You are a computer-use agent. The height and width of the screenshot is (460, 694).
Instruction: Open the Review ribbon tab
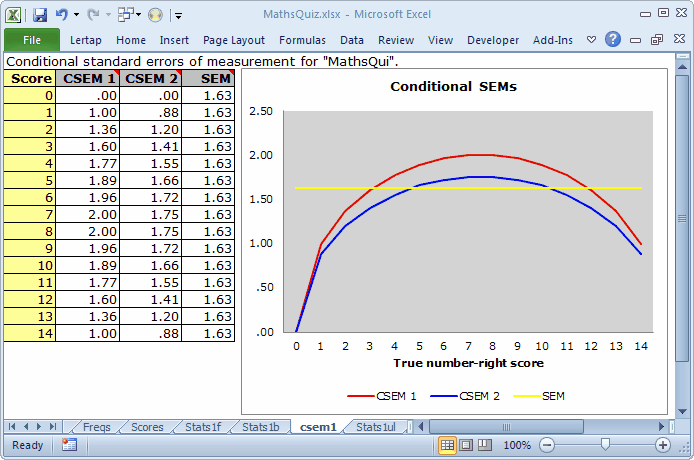[396, 40]
